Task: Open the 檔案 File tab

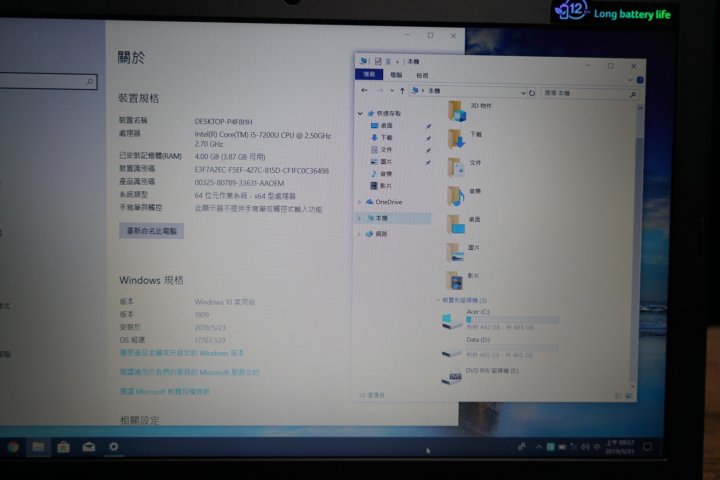Action: (x=369, y=74)
